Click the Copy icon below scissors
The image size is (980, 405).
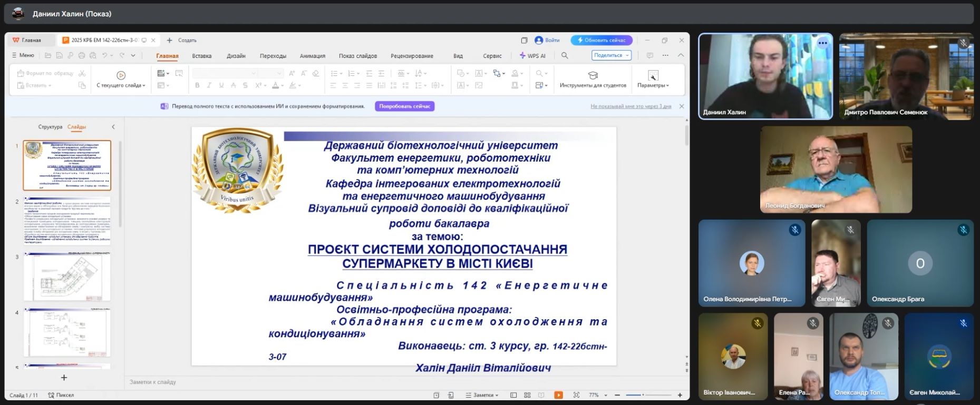[x=82, y=85]
